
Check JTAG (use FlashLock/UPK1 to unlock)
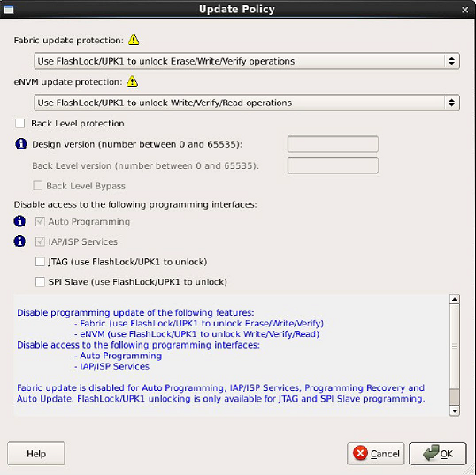pyautogui.click(x=40, y=262)
